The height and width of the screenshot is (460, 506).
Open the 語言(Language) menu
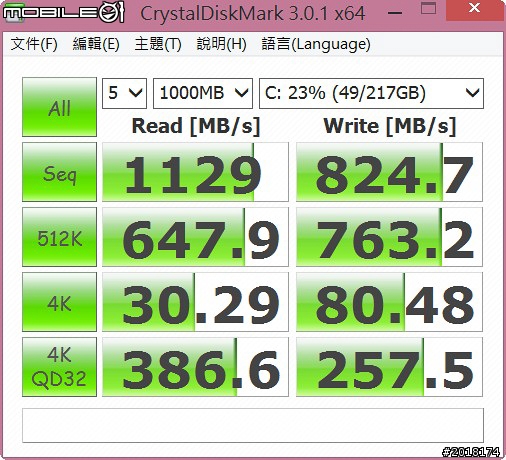pyautogui.click(x=316, y=44)
